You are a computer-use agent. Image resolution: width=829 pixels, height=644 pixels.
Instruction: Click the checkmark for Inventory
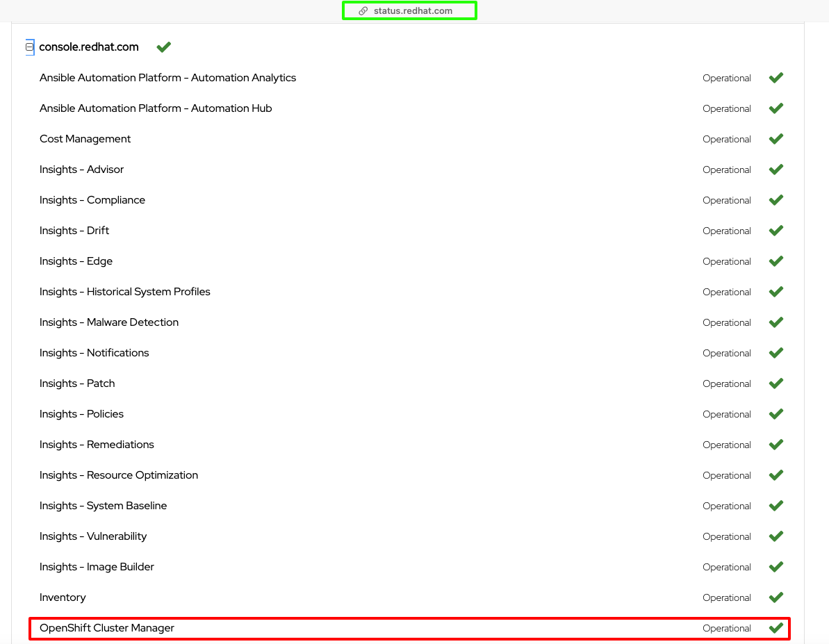tap(776, 597)
